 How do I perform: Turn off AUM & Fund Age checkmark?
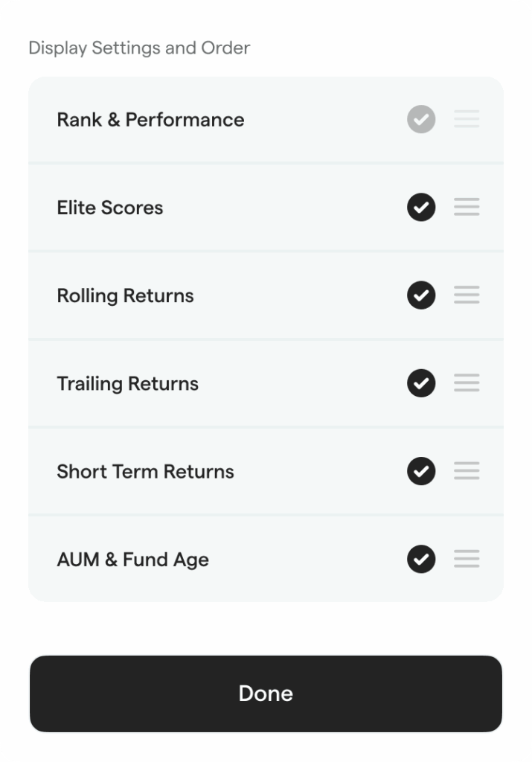pos(421,559)
